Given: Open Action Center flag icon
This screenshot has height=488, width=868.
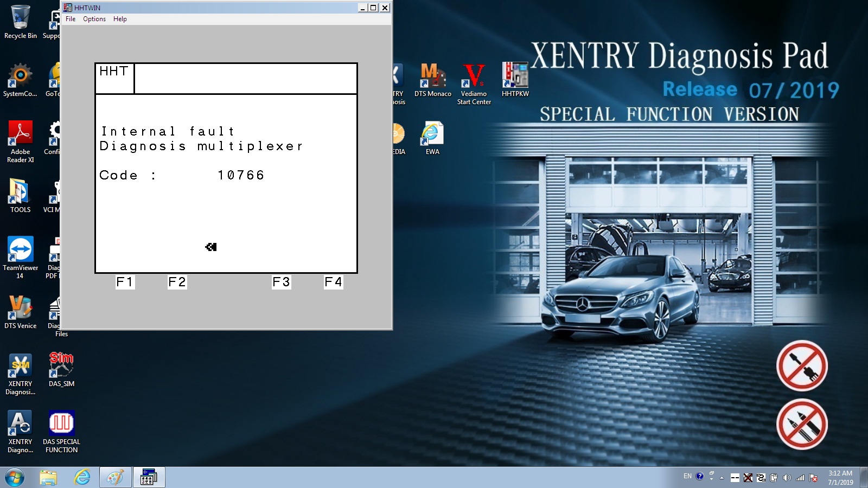Looking at the screenshot, I should 813,478.
